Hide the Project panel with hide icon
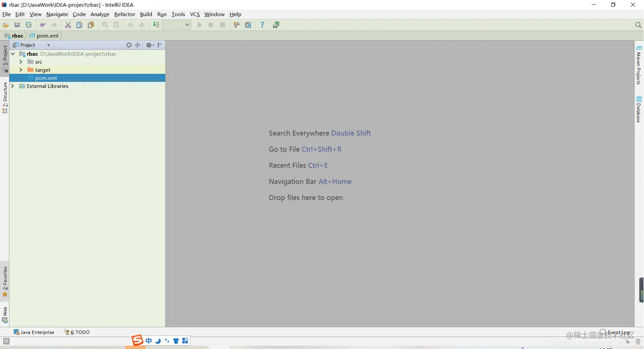 coord(160,45)
